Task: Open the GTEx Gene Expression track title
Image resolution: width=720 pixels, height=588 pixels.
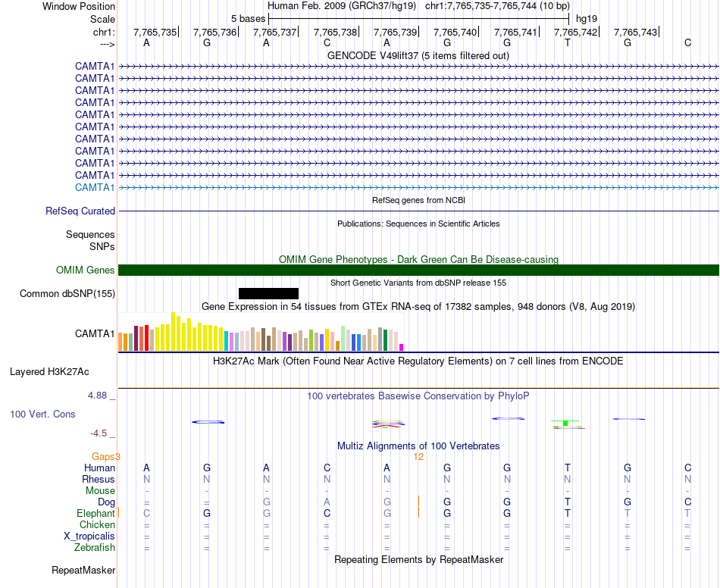Action: click(418, 306)
